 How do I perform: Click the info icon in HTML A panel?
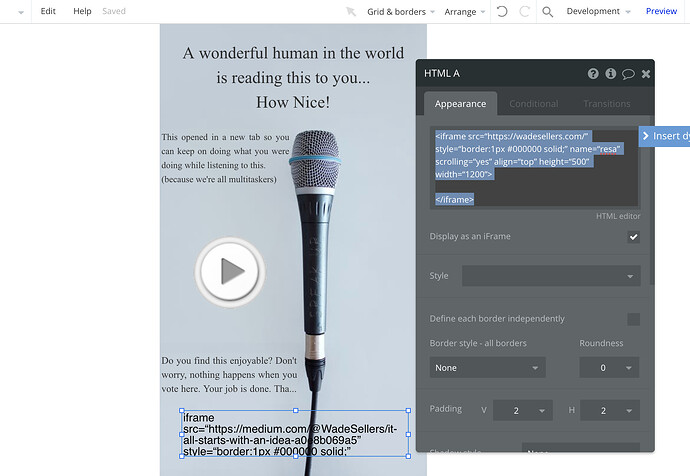pyautogui.click(x=610, y=74)
